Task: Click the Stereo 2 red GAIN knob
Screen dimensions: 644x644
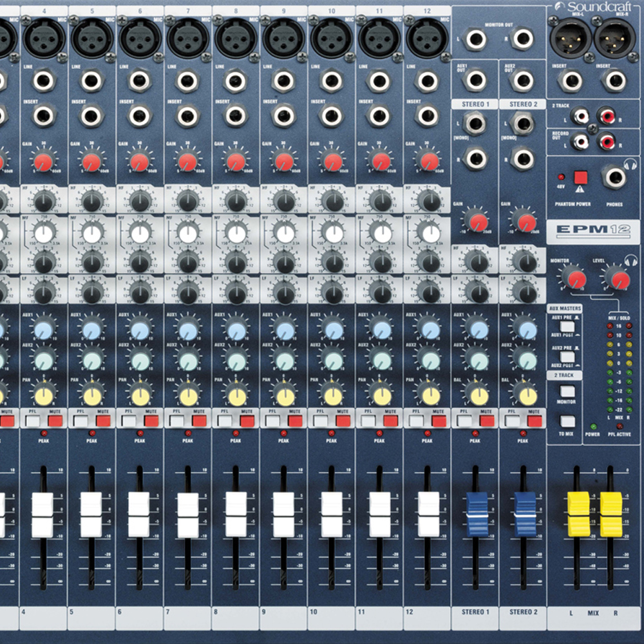Action: [x=524, y=220]
